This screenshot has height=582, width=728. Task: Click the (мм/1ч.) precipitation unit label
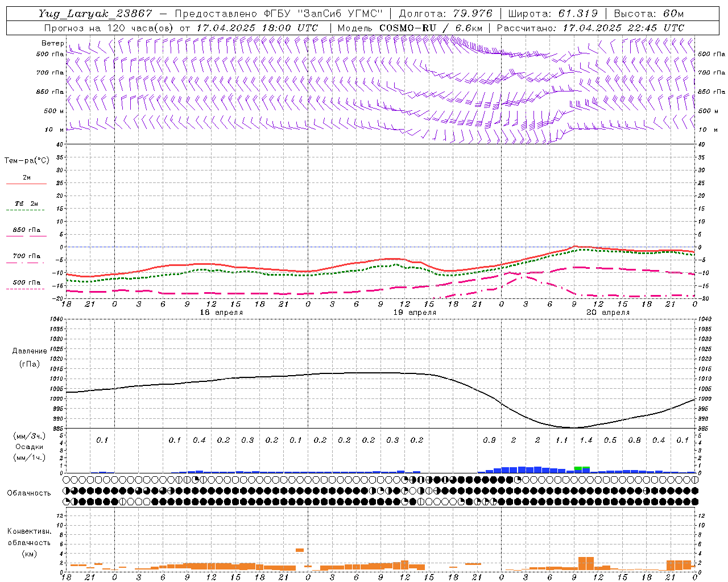tap(30, 458)
